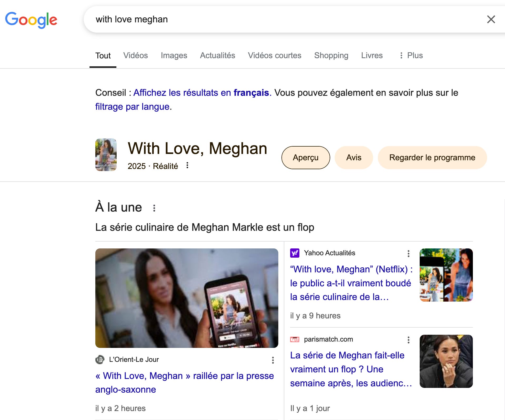This screenshot has height=420, width=505.
Task: Click the Yahoo Actualités logo icon
Action: coord(295,253)
